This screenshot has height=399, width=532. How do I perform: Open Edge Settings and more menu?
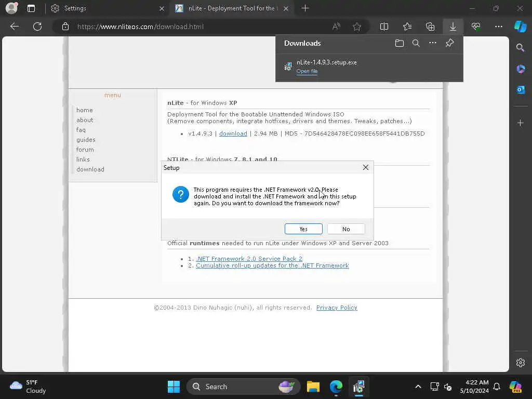point(498,26)
